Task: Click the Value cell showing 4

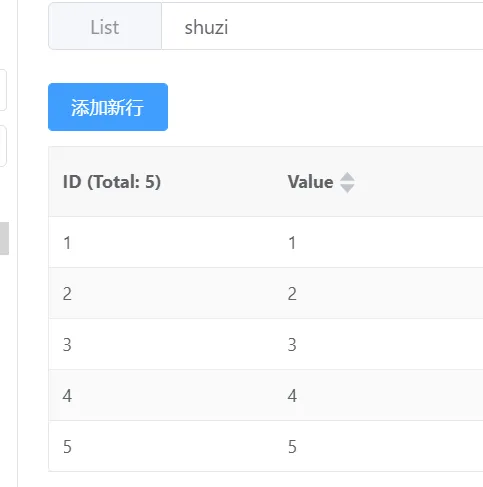Action: tap(292, 396)
